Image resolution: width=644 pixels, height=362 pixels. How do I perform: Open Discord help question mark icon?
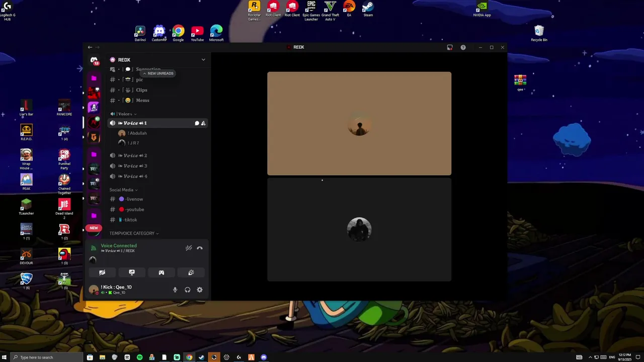point(463,47)
